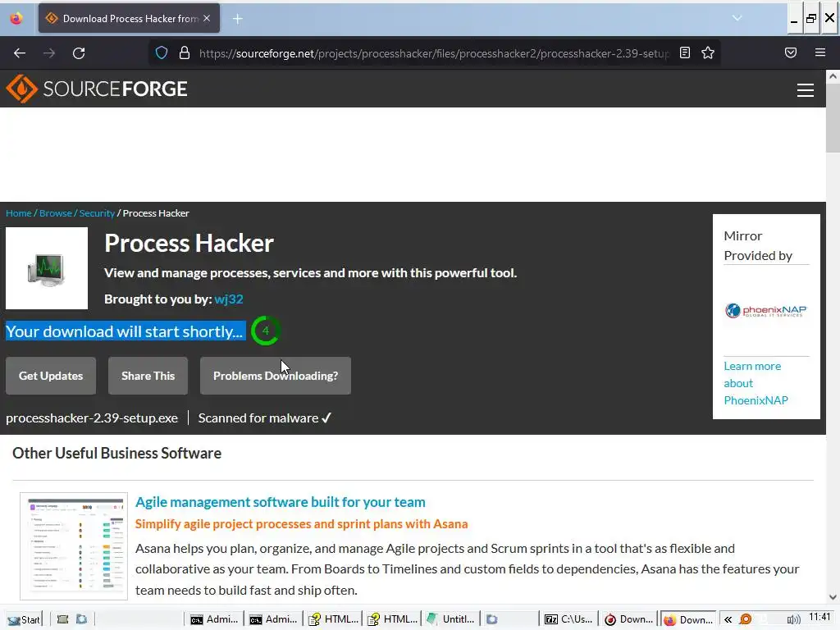Screen dimensions: 840x630
Task: Bookmark this page with the star
Action: tap(708, 52)
